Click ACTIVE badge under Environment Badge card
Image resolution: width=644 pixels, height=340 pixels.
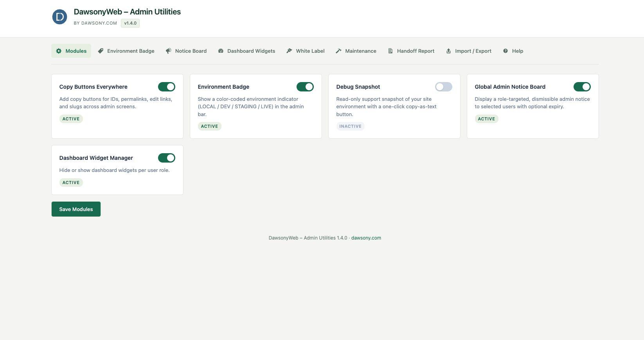[x=209, y=126]
